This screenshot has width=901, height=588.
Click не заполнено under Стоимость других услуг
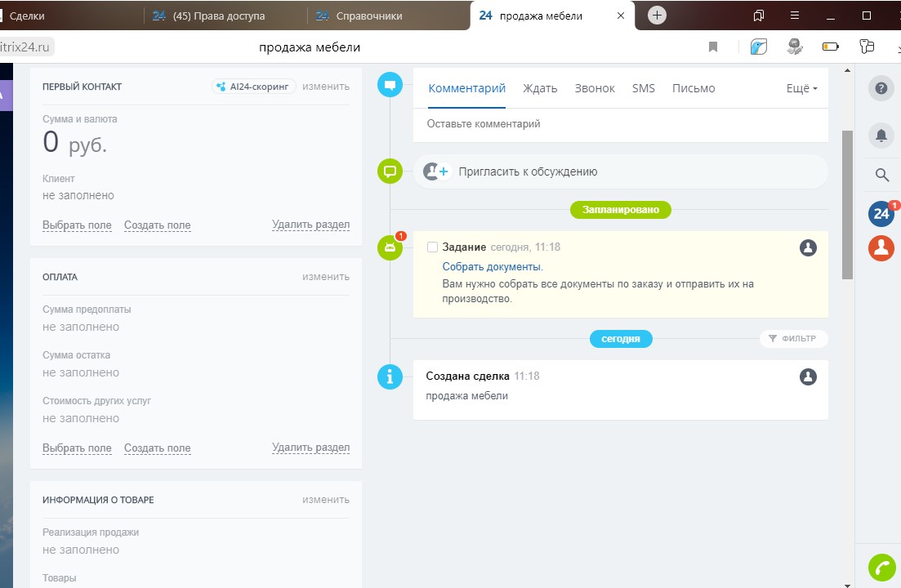[x=81, y=419]
